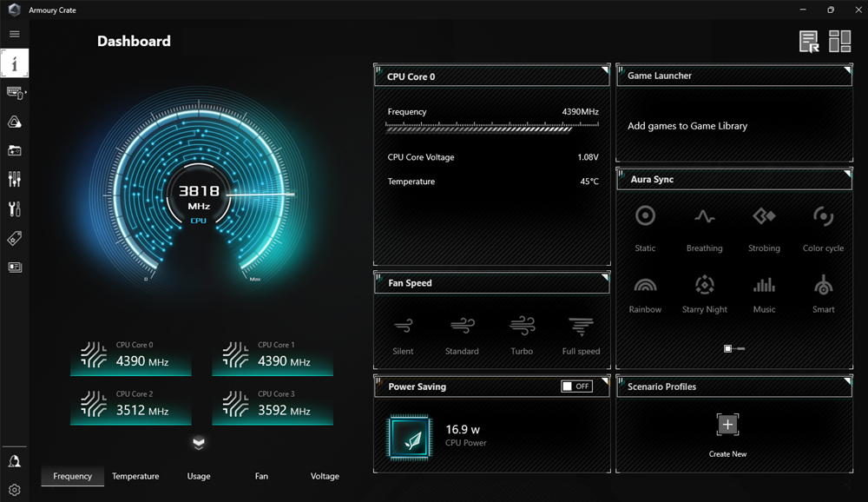Image resolution: width=868 pixels, height=502 pixels.
Task: Expand more CPU cores chevron
Action: (x=199, y=443)
